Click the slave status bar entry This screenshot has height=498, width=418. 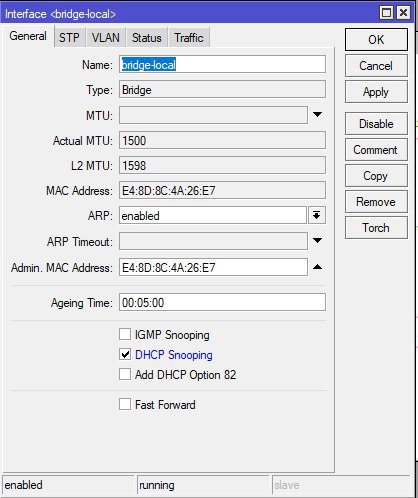[341, 485]
